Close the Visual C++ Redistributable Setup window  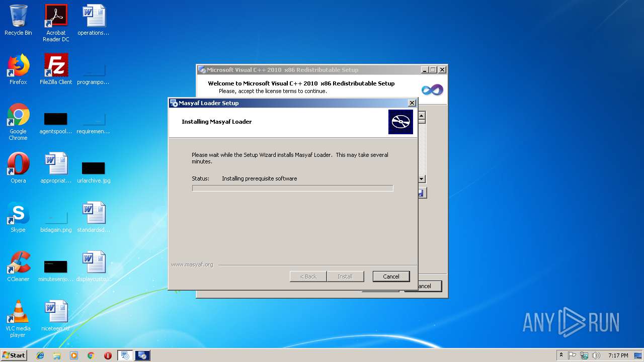[442, 70]
